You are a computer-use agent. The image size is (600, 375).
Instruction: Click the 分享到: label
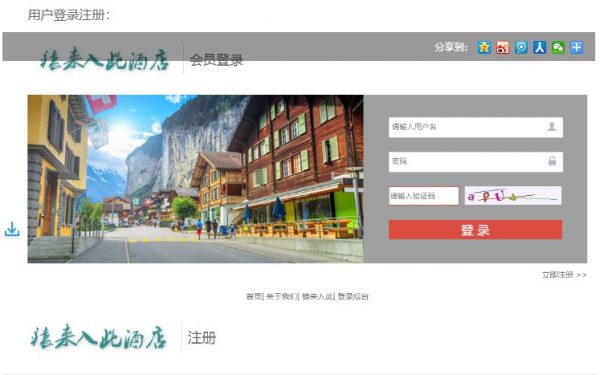451,47
